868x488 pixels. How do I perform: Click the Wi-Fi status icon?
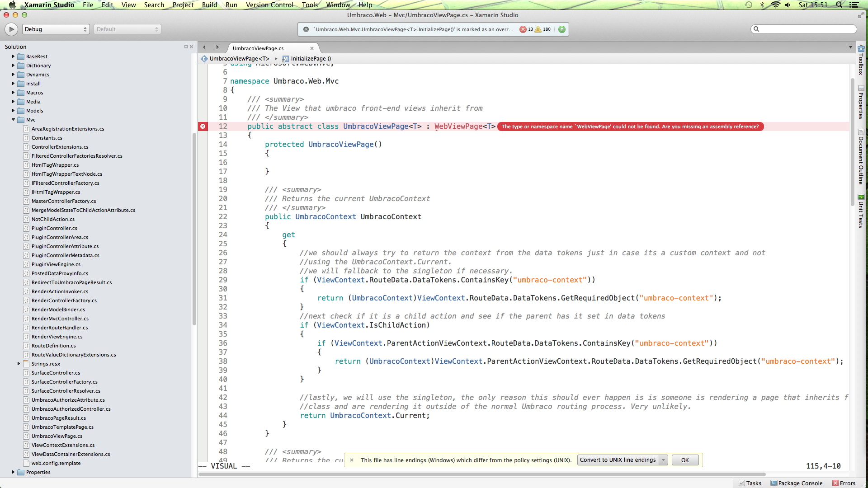[776, 5]
